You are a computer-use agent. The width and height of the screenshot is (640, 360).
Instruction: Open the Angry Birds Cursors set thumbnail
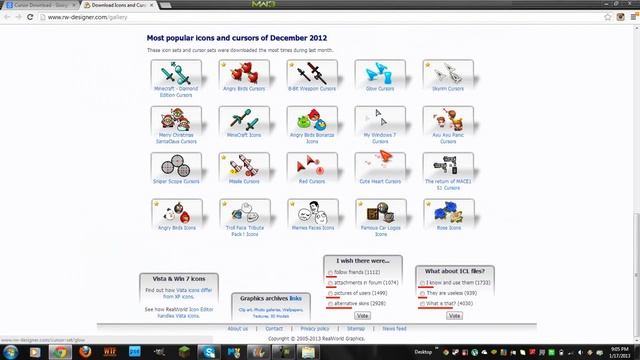[244, 73]
